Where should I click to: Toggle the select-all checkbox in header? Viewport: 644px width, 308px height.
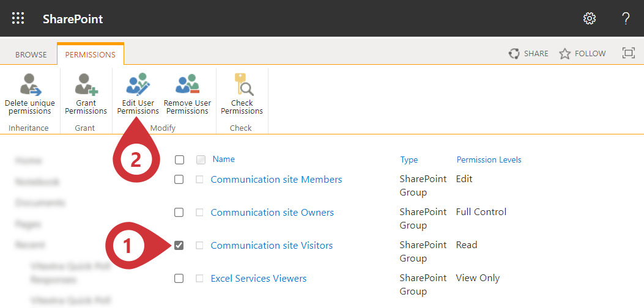[179, 159]
